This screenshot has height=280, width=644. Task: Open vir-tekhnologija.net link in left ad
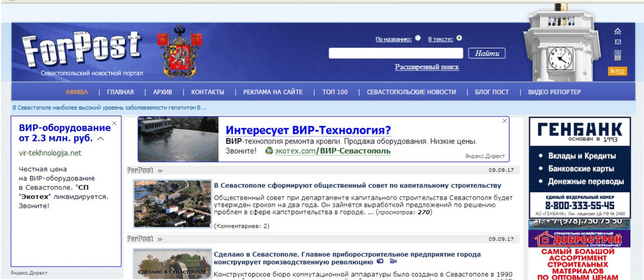tap(50, 153)
